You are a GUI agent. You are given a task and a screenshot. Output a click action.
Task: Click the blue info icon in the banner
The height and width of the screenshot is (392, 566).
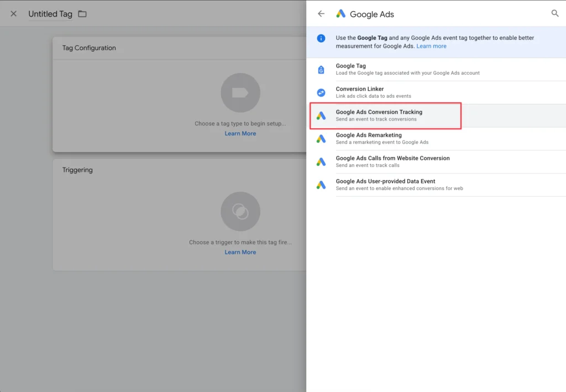321,38
